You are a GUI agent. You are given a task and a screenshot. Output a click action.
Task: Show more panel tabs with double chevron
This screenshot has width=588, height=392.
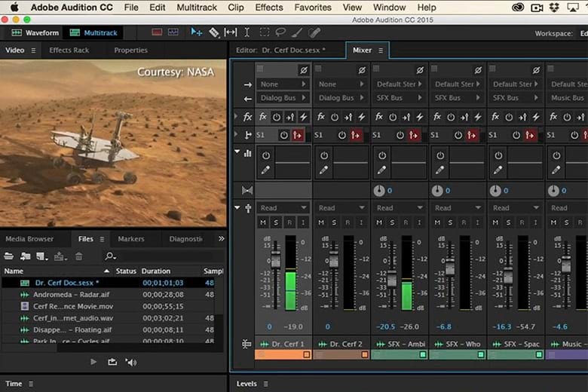[x=221, y=238]
